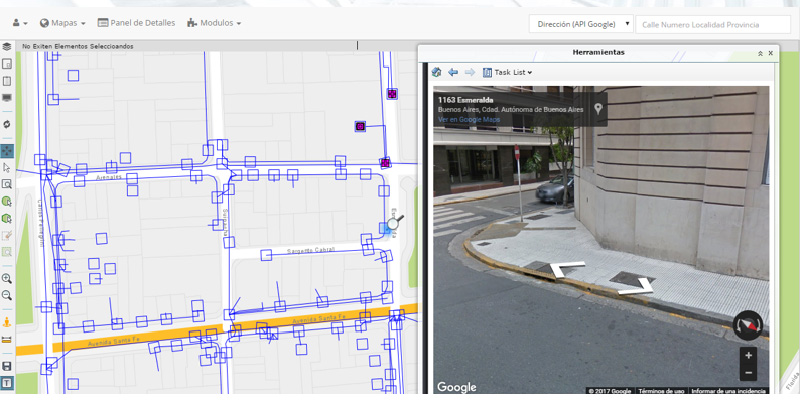Viewport: 800px width, 400px height.
Task: Click the Términos de uso link
Action: [x=660, y=391]
